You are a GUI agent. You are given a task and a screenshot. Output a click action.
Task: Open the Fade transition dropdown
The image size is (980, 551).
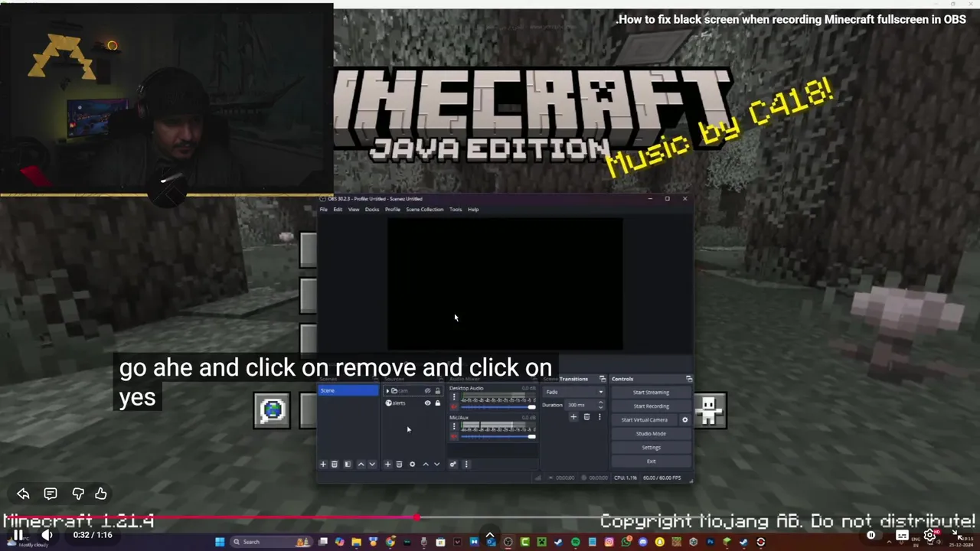573,392
